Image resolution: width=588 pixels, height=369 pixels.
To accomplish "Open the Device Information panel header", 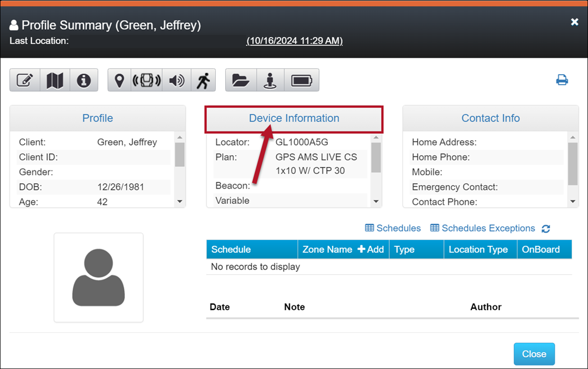I will 294,119.
